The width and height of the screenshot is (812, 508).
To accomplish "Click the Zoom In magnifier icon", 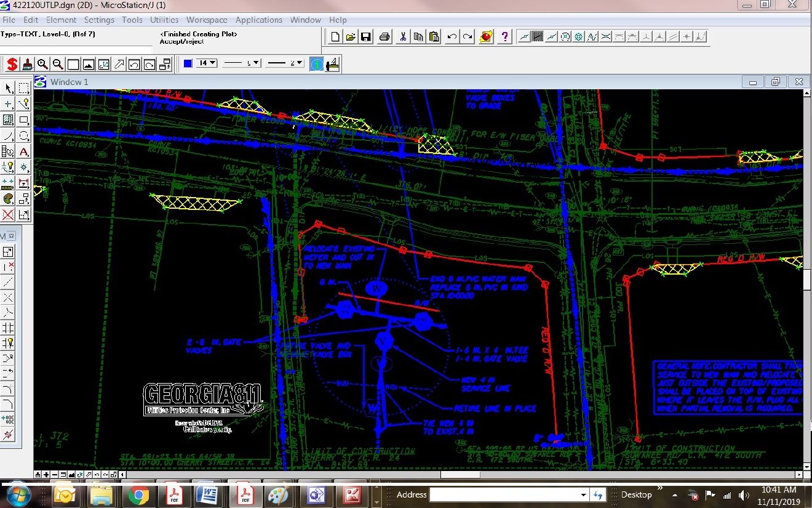I will tap(42, 64).
